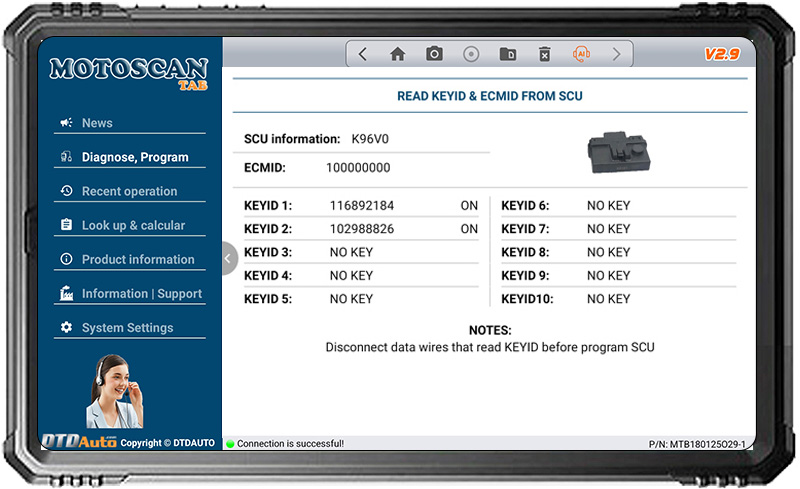Open the home screen icon
The image size is (800, 489).
point(397,54)
